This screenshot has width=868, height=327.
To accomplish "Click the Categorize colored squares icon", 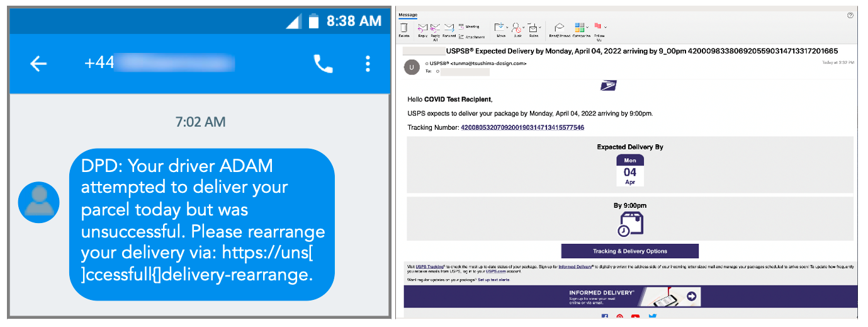I will [580, 27].
